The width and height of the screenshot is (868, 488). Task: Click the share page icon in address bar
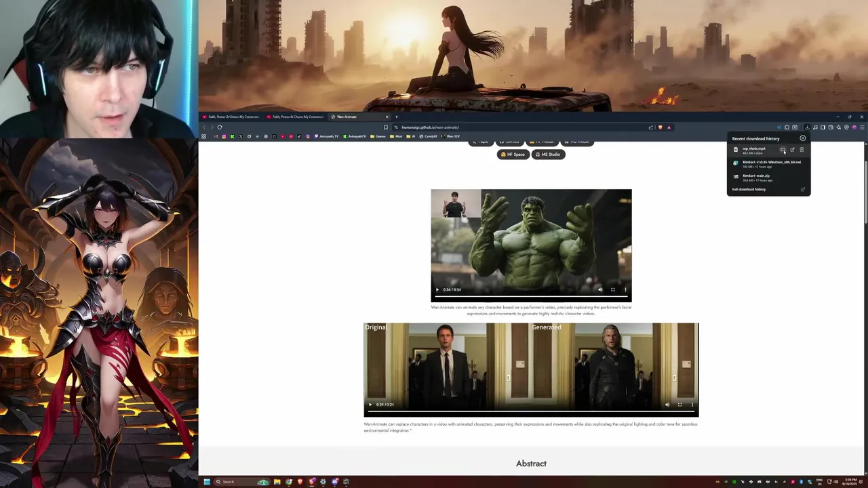point(651,127)
